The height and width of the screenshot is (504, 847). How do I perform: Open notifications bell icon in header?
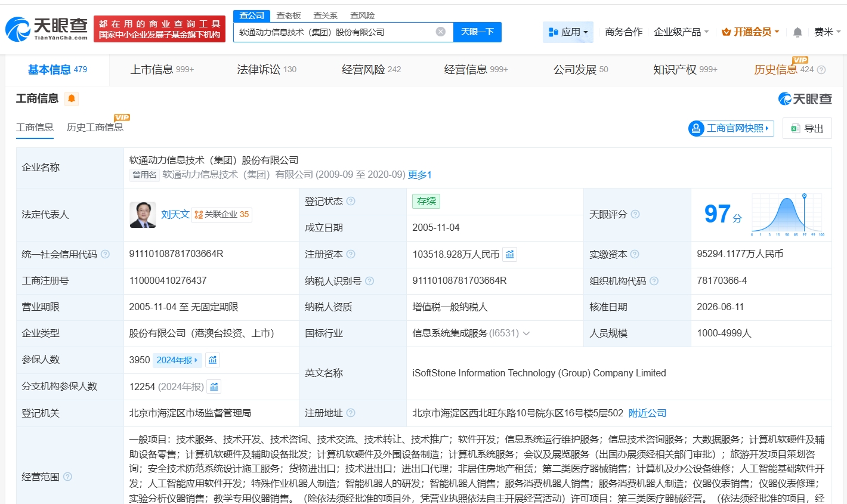point(797,32)
